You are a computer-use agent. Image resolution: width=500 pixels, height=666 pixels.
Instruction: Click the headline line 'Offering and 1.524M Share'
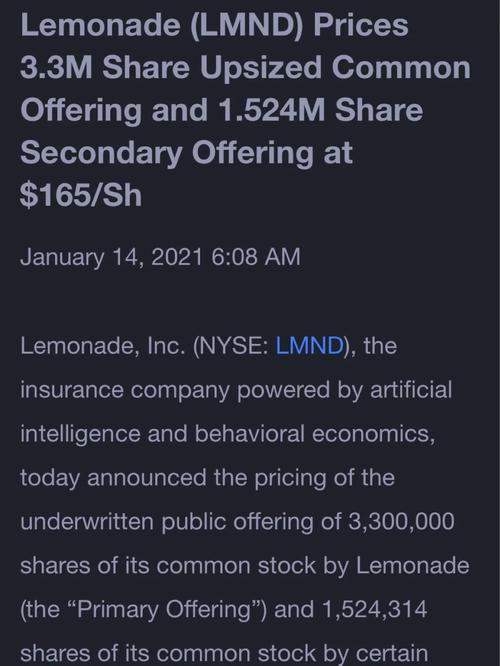point(221,110)
